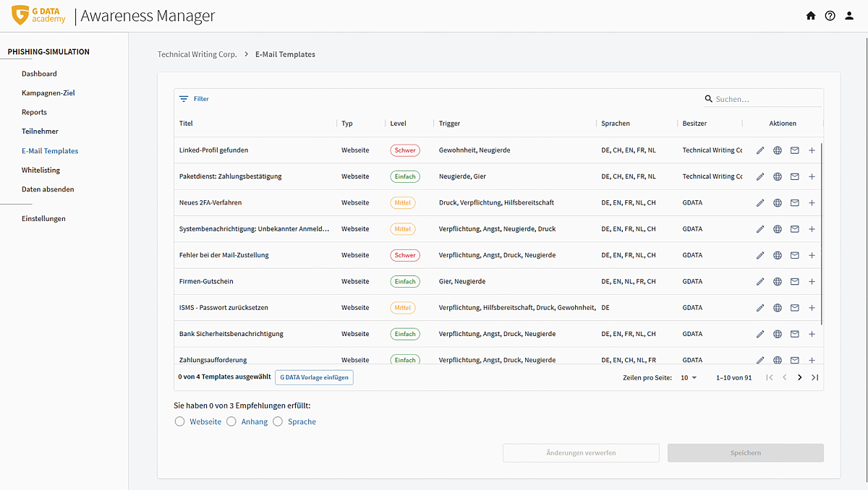This screenshot has width=868, height=490.
Task: Add Linked-Profil gefunden with plus icon
Action: pos(812,150)
